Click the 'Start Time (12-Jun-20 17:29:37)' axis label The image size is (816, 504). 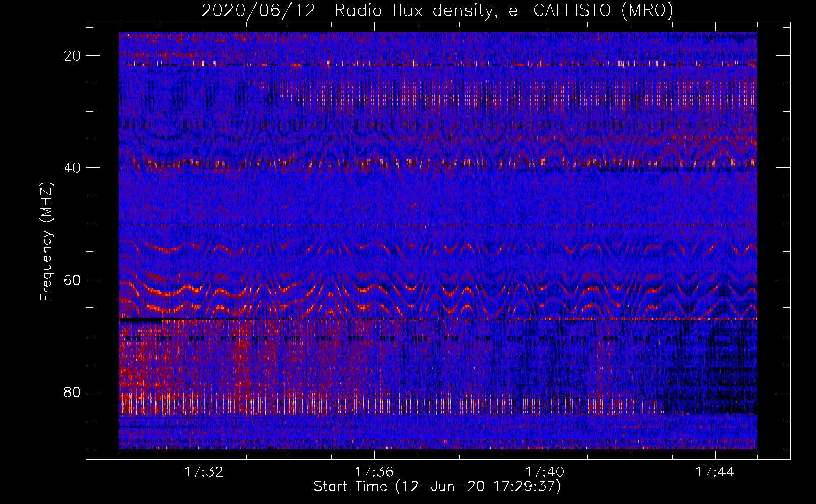437,487
